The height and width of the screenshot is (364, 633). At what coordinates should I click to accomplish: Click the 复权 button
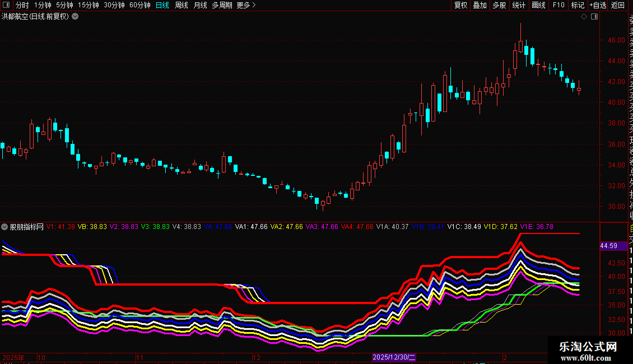click(460, 5)
